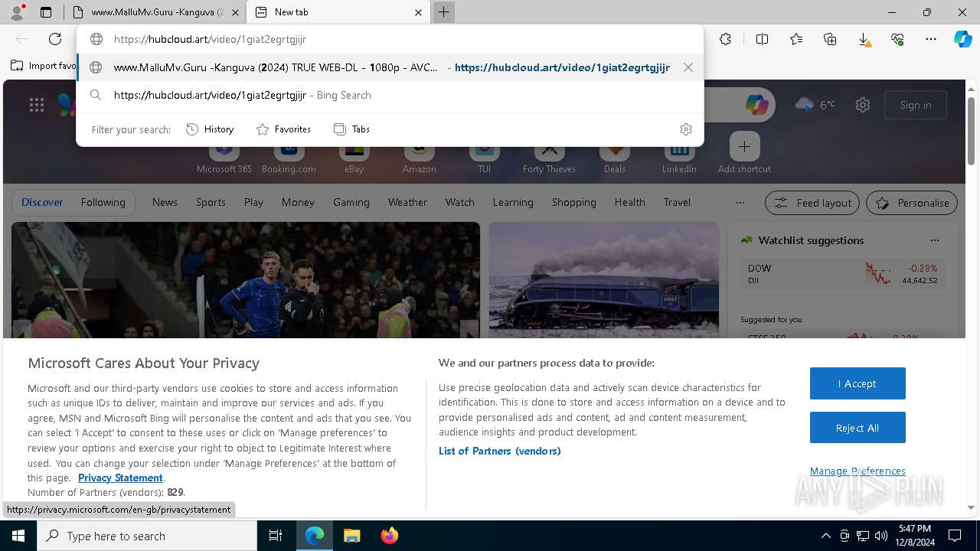
Task: Open the Edge profile icon
Action: tap(17, 12)
